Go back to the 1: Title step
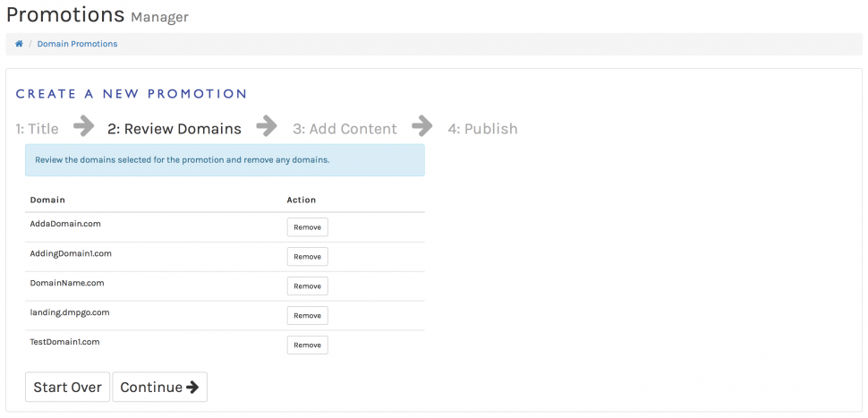Screen dimensions: 868x418 coord(37,129)
